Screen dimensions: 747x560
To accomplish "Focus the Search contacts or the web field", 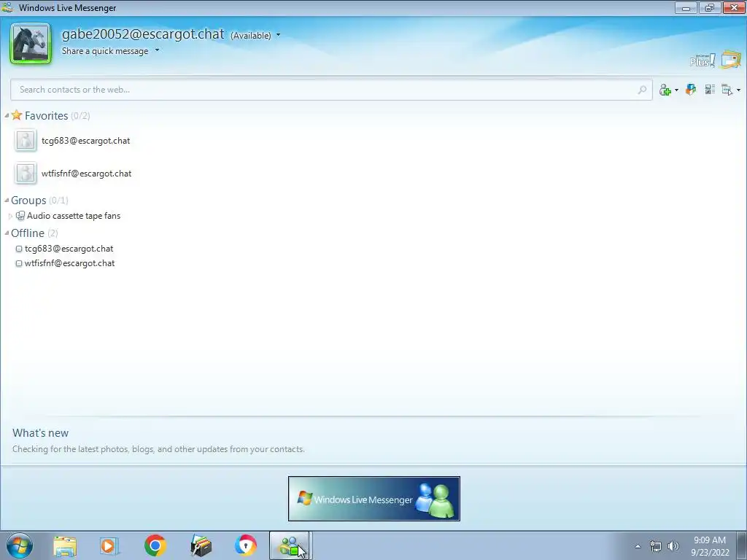I will 332,90.
